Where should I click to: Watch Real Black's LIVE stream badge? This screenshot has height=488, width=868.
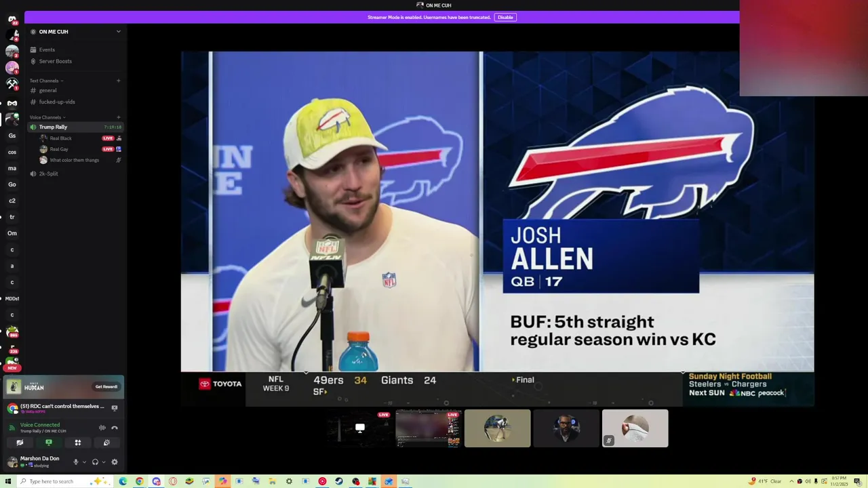click(x=107, y=138)
